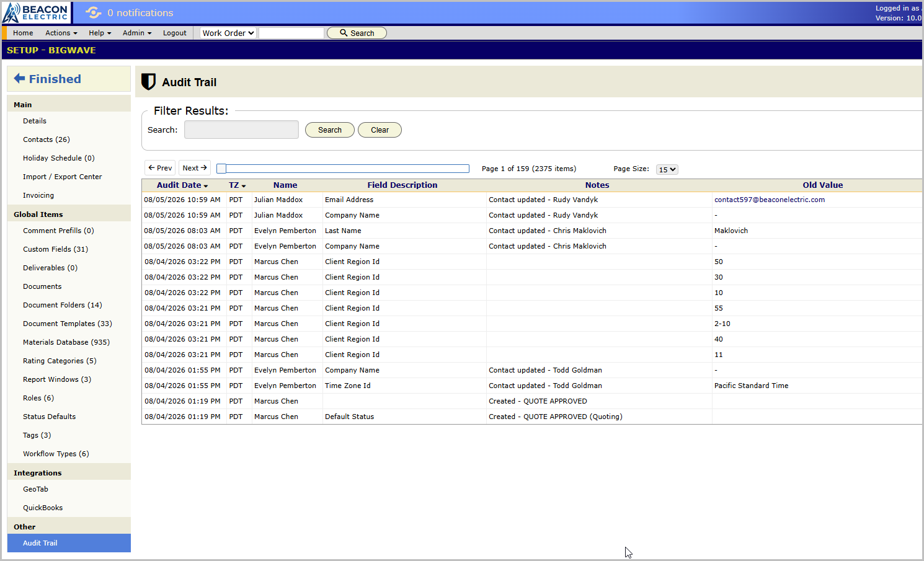Click the Finished back arrow icon
The height and width of the screenshot is (561, 924).
[x=20, y=78]
